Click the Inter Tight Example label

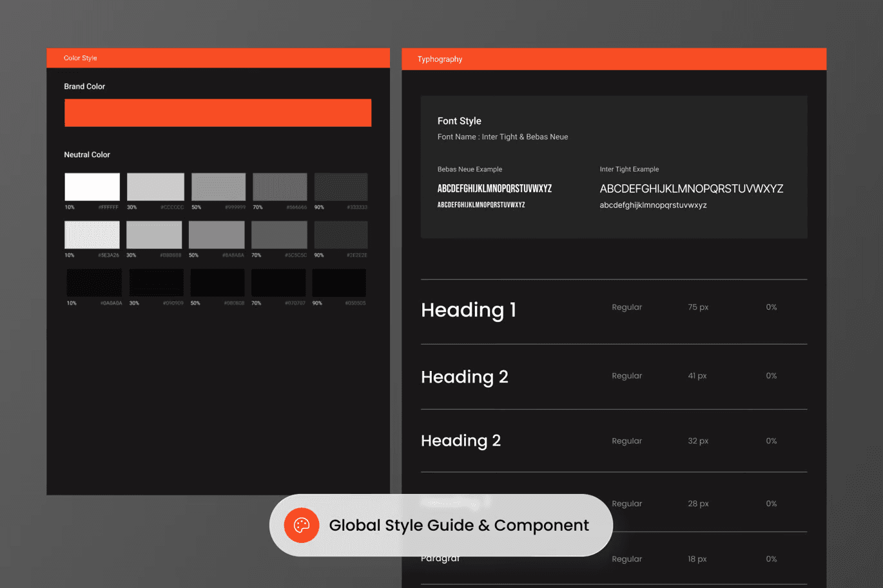click(x=629, y=169)
